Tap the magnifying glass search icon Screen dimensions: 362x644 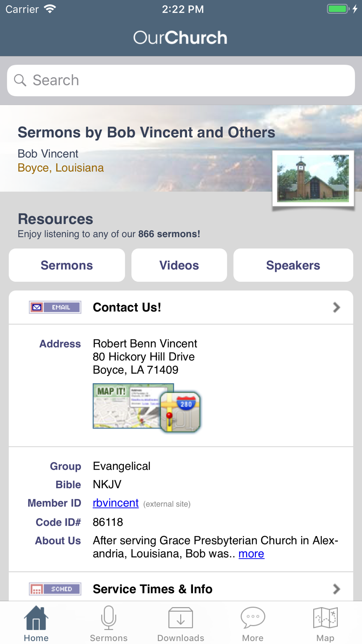tap(20, 80)
